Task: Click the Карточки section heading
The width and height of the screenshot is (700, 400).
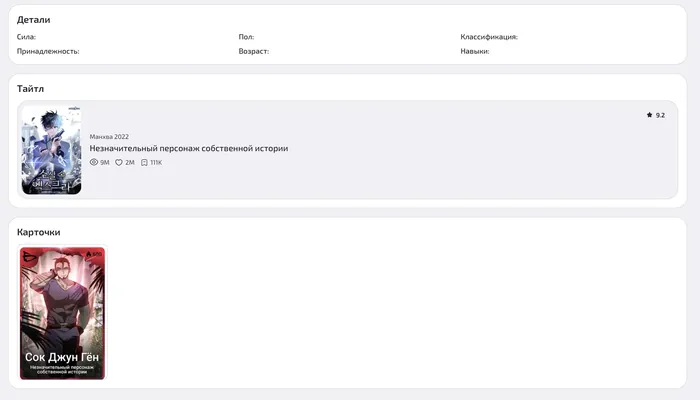Action: [x=38, y=232]
